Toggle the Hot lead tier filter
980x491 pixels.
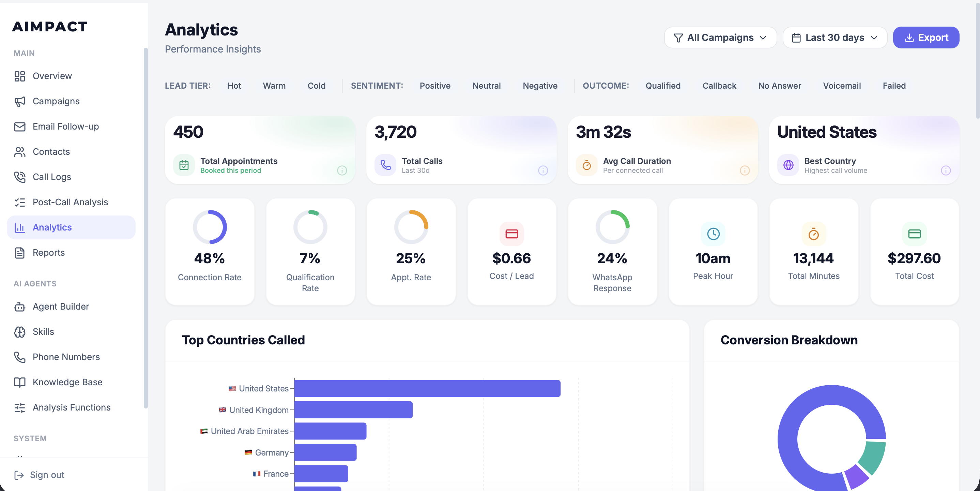point(234,86)
